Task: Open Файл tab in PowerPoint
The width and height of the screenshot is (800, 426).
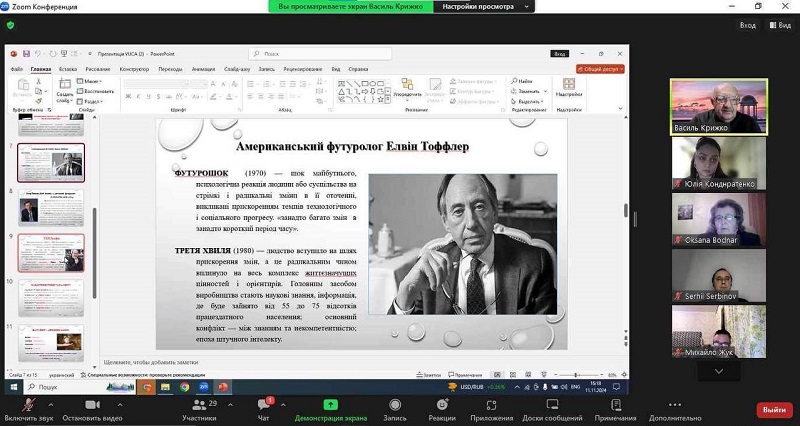Action: 17,69
